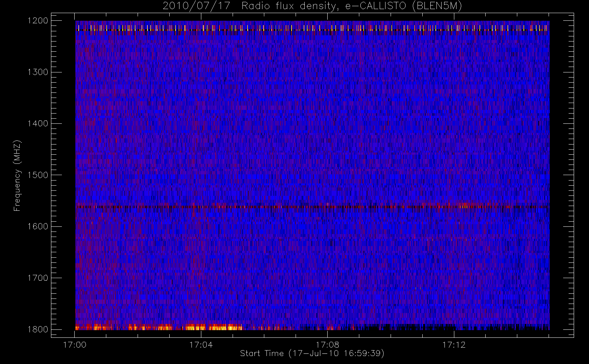Click the 17:00 time tick label

pos(75,345)
